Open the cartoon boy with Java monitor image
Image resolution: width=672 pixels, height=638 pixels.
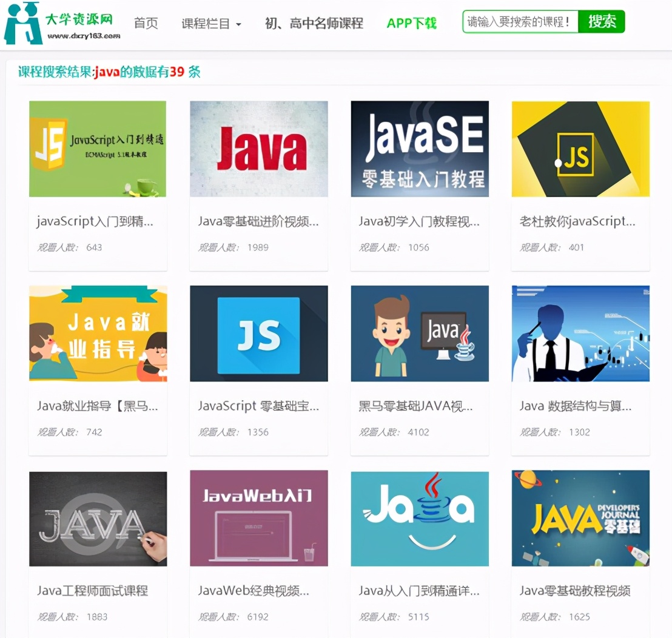tap(420, 334)
